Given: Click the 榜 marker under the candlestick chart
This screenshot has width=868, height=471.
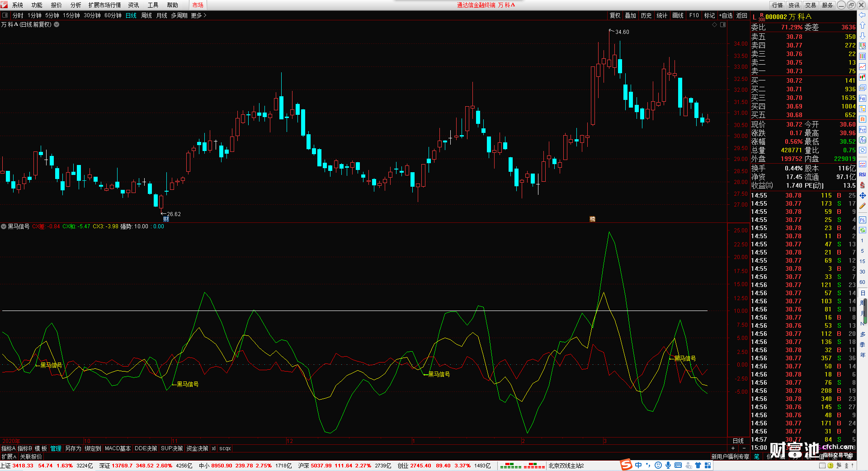Looking at the screenshot, I should 592,219.
